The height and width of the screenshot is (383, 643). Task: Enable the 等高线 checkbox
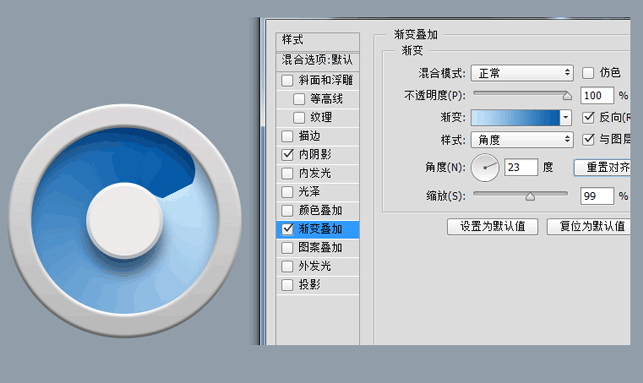click(299, 99)
